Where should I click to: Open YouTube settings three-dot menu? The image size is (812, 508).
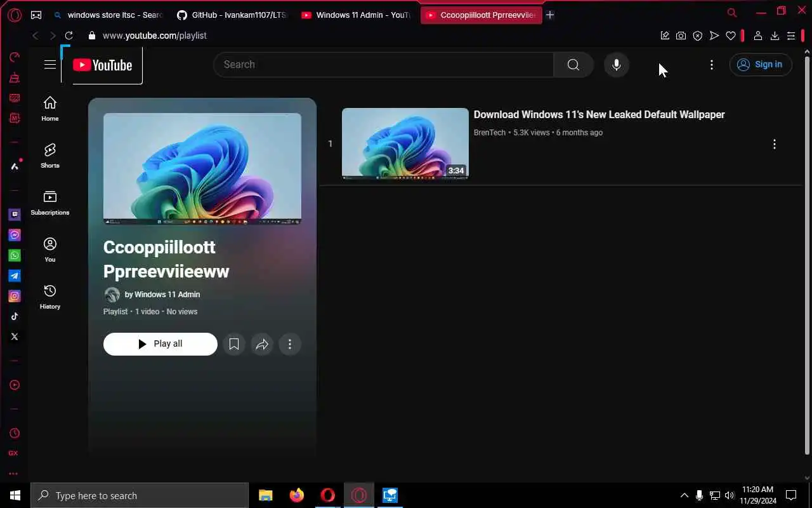(x=711, y=64)
